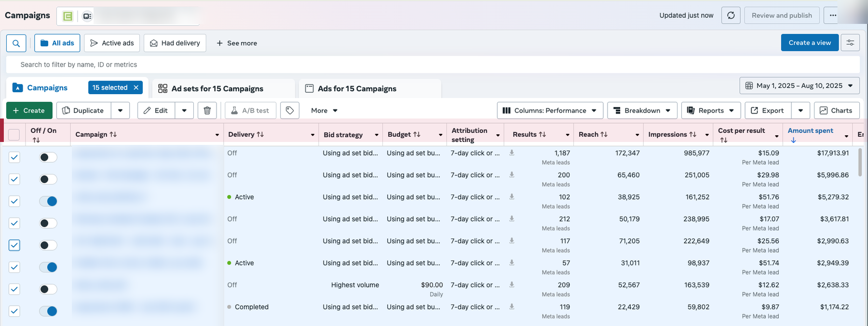Click the Create a view button

tap(810, 43)
